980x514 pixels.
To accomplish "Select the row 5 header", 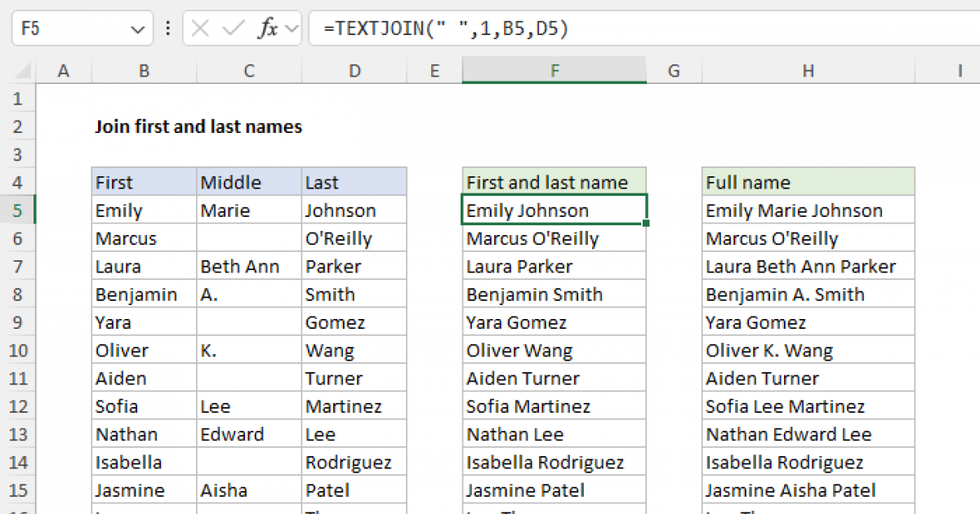I will pos(18,210).
